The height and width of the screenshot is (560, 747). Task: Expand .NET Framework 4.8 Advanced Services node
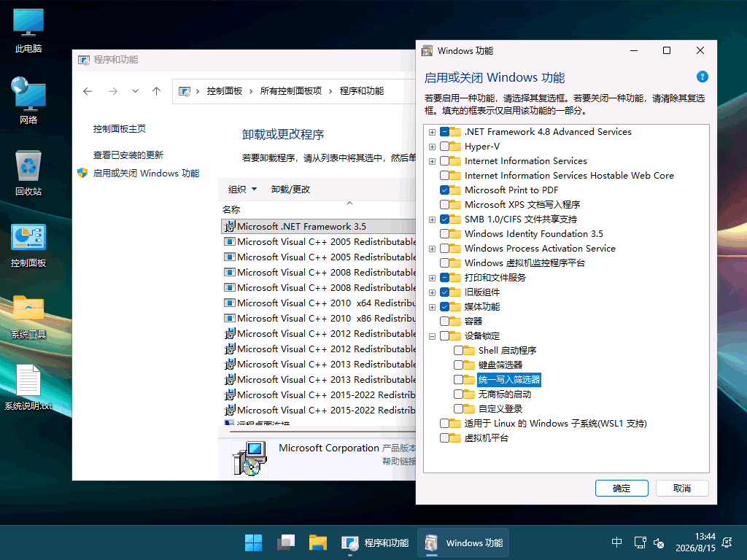tap(432, 132)
